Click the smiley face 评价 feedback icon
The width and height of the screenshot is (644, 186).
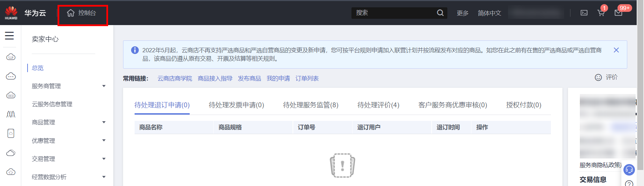(598, 77)
